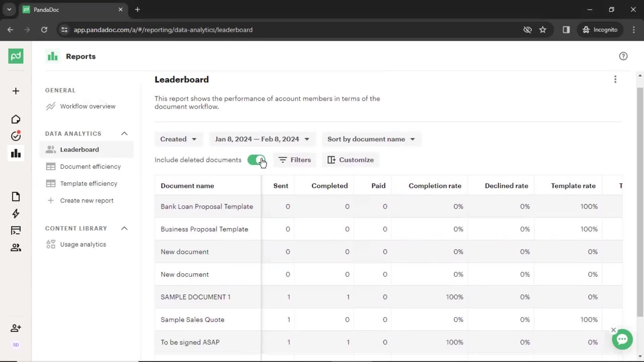The width and height of the screenshot is (644, 362).
Task: Change the Sort by document name dropdown
Action: point(371,139)
